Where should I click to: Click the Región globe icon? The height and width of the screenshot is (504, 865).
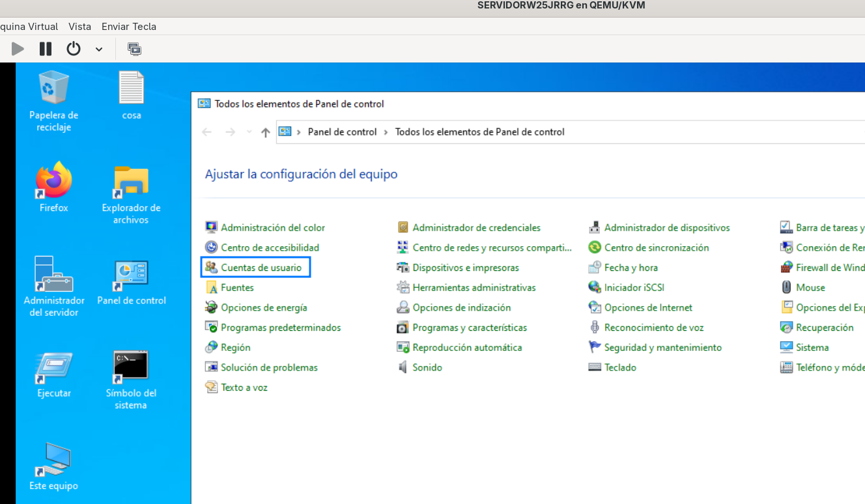pos(211,348)
